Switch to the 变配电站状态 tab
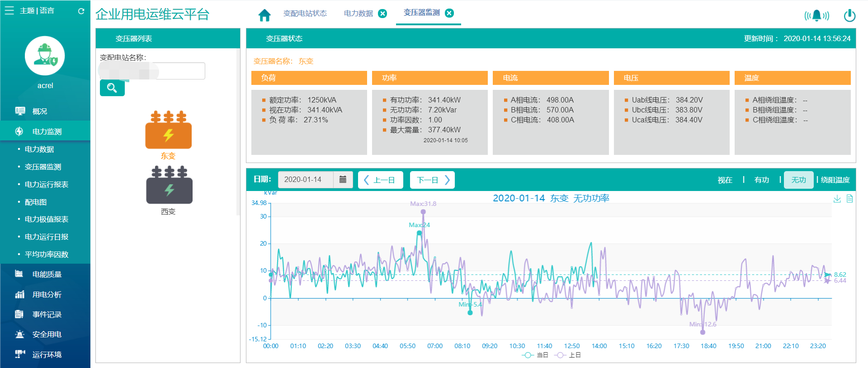This screenshot has height=368, width=868. (x=305, y=14)
